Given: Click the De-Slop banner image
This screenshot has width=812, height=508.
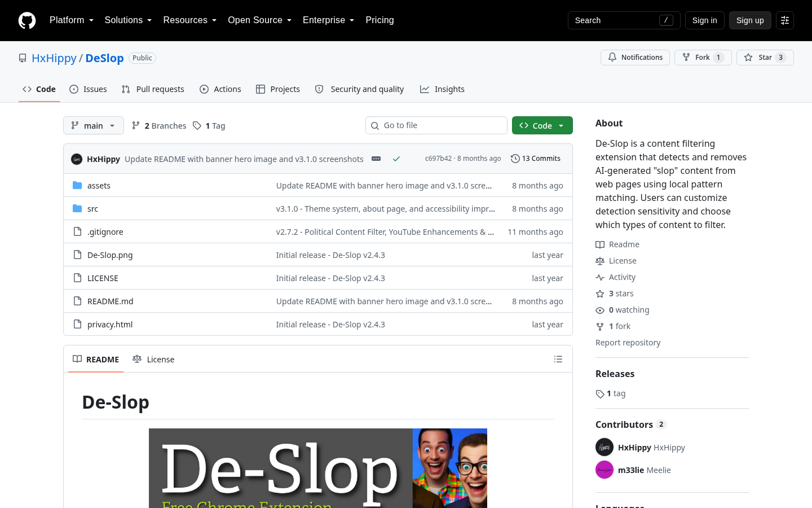Looking at the screenshot, I should [x=318, y=468].
